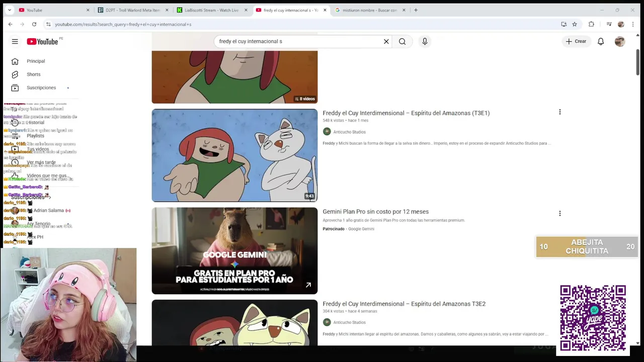
Task: Click the YouTube logo
Action: (42, 41)
